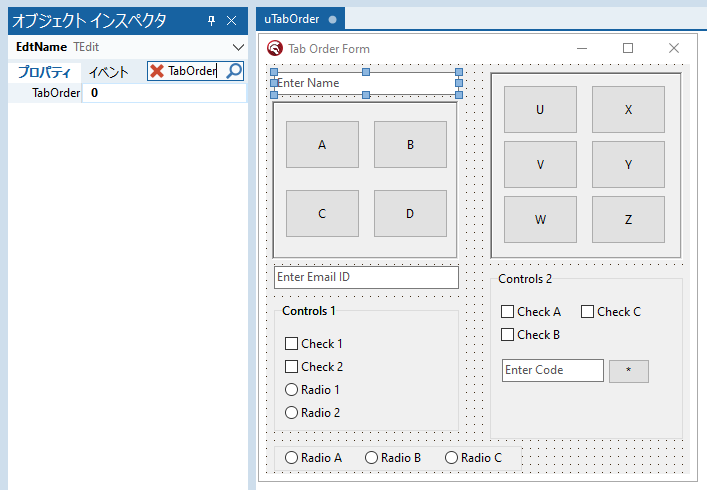Switch to the プロパティ tab
This screenshot has height=490, width=707.
coord(44,72)
